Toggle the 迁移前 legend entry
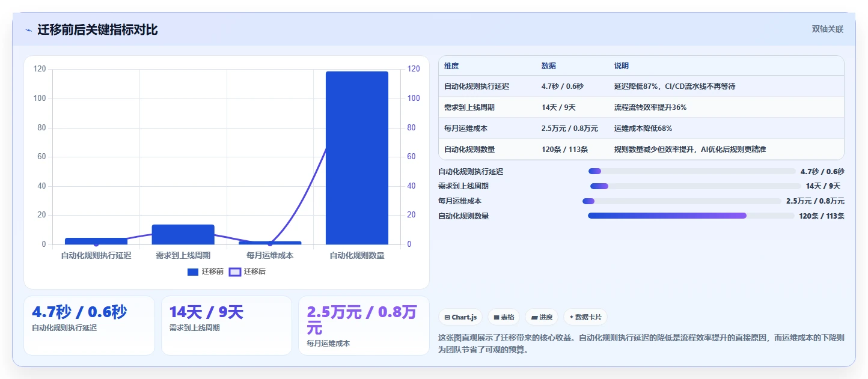 tap(206, 271)
